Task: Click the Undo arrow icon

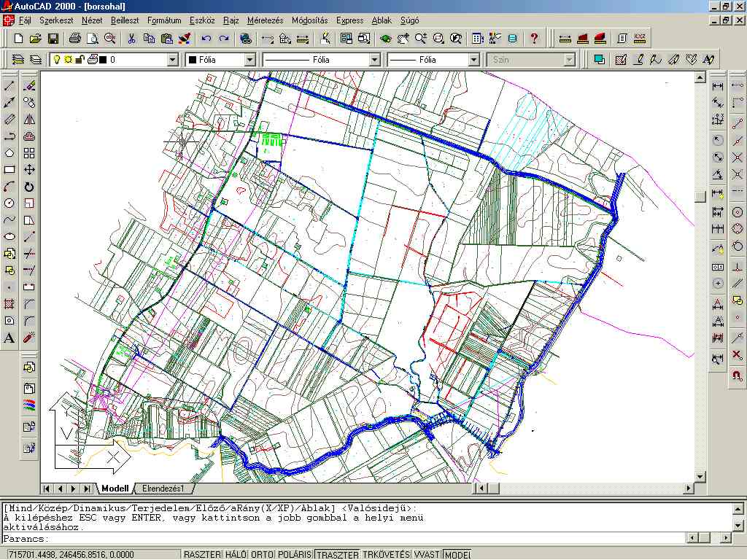Action: click(x=206, y=38)
